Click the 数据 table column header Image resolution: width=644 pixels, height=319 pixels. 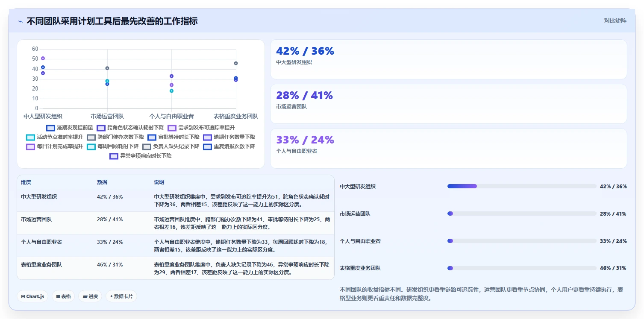102,182
